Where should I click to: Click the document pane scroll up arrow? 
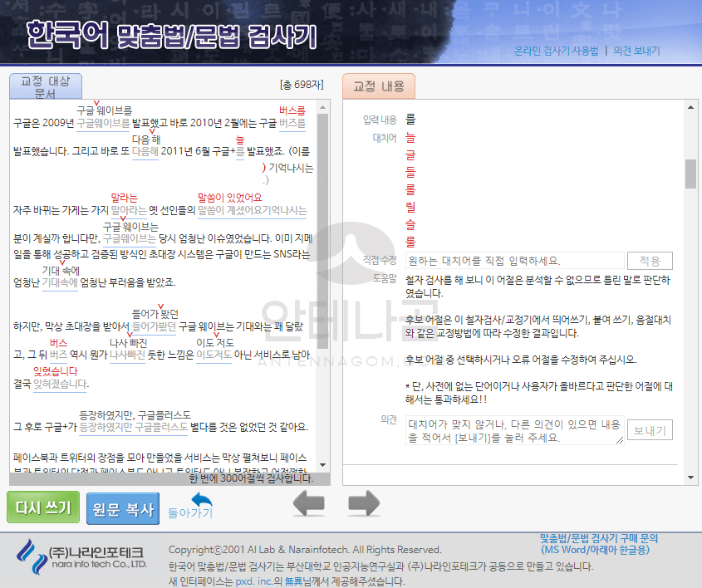[x=323, y=107]
